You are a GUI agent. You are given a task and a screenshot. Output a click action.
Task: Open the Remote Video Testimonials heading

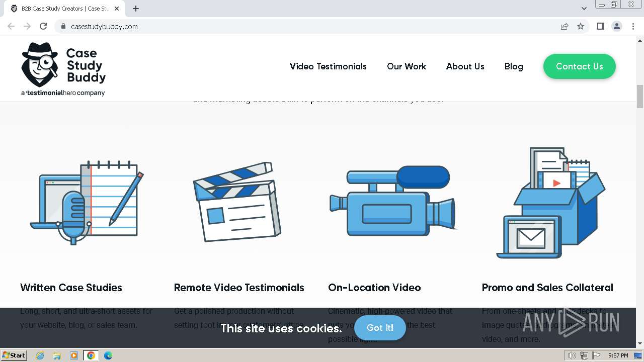click(x=239, y=288)
